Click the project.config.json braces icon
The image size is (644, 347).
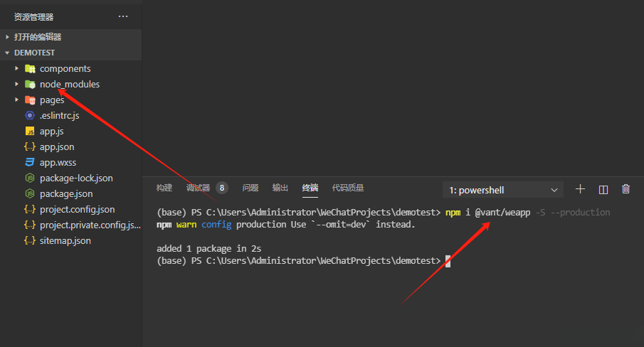30,209
